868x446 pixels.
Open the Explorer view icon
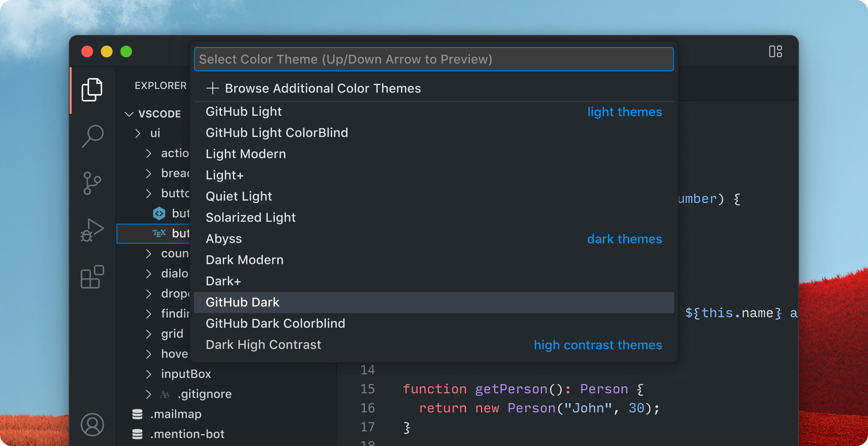click(x=92, y=89)
